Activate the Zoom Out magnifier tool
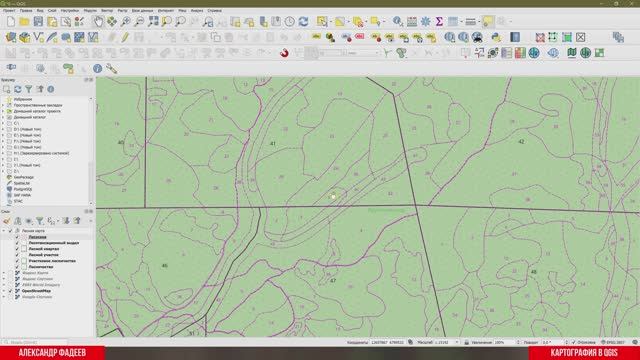This screenshot has height=360, width=640. tap(139, 22)
